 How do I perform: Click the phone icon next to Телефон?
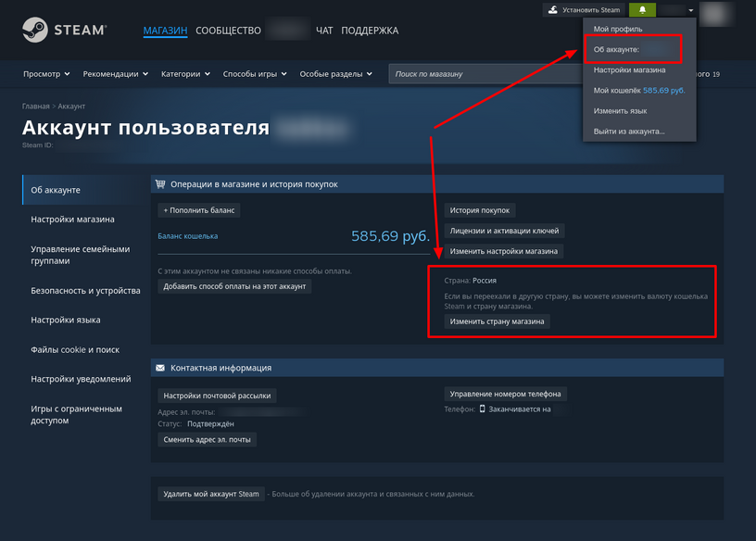tap(482, 409)
